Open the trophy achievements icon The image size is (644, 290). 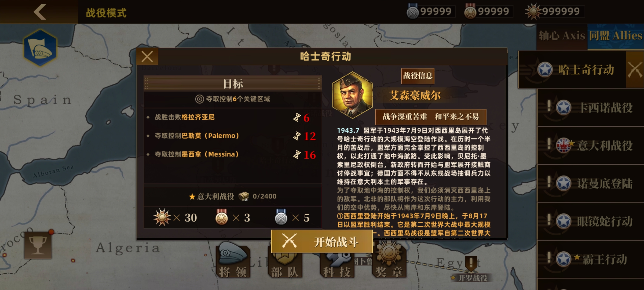click(x=38, y=245)
